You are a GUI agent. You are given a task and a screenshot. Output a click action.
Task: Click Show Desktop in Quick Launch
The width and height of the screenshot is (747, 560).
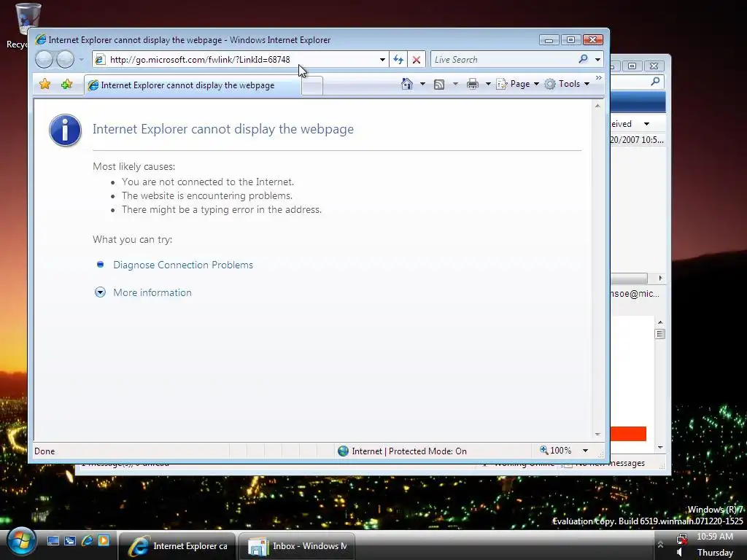pyautogui.click(x=53, y=540)
